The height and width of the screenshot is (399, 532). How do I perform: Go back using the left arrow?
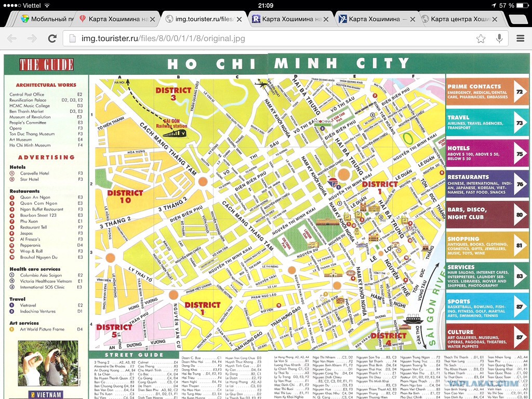coord(12,38)
